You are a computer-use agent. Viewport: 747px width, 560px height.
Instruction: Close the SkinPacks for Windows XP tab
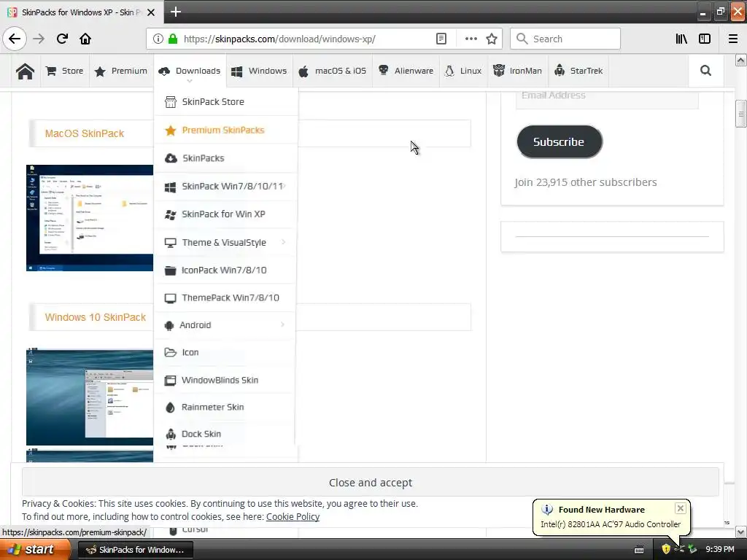pos(151,12)
